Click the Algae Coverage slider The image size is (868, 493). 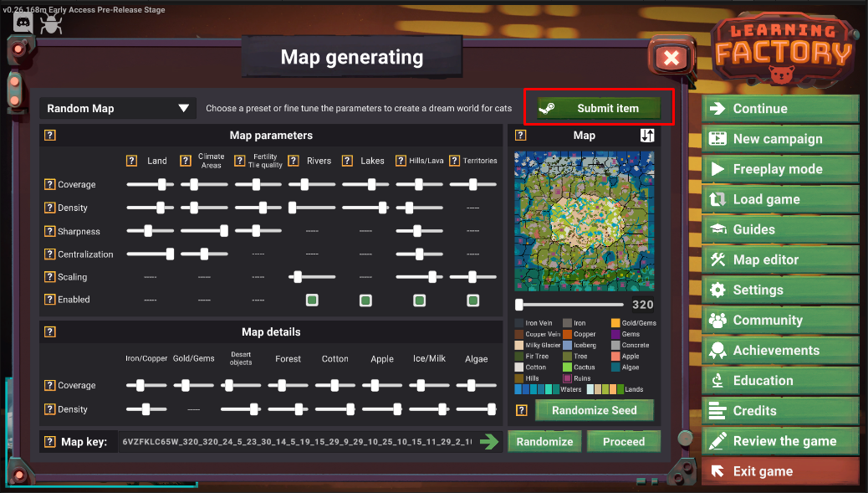coord(476,386)
